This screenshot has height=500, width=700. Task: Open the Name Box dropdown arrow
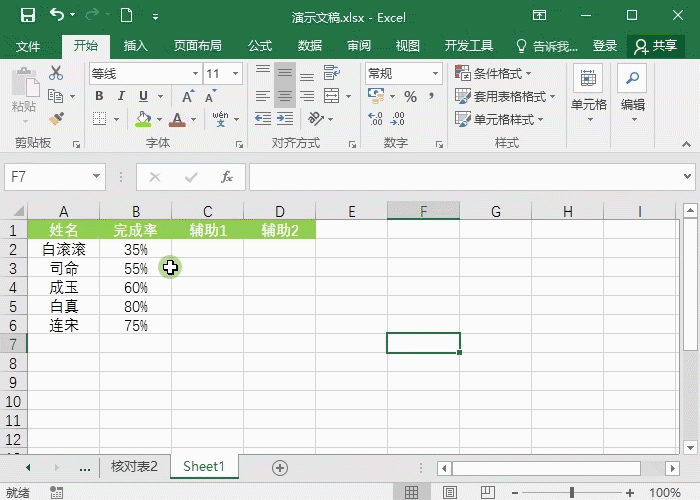pos(96,176)
